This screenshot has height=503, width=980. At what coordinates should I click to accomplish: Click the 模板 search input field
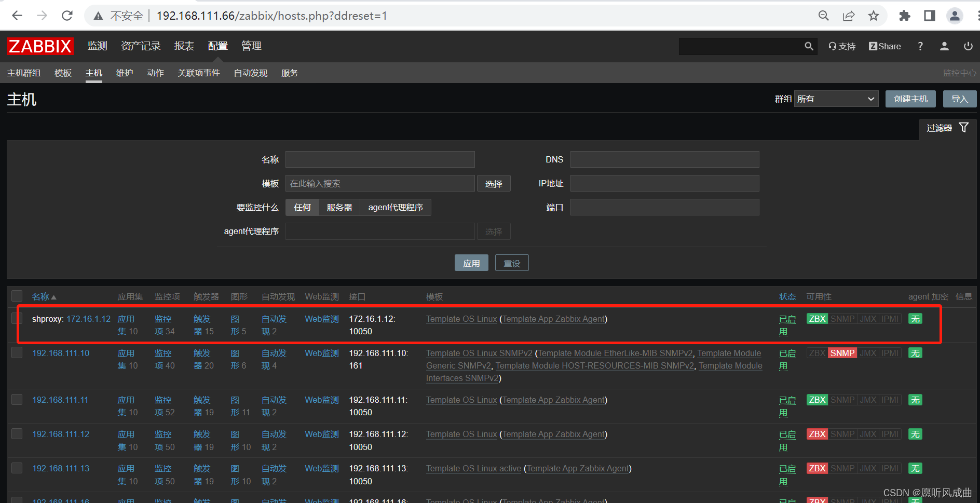[380, 183]
